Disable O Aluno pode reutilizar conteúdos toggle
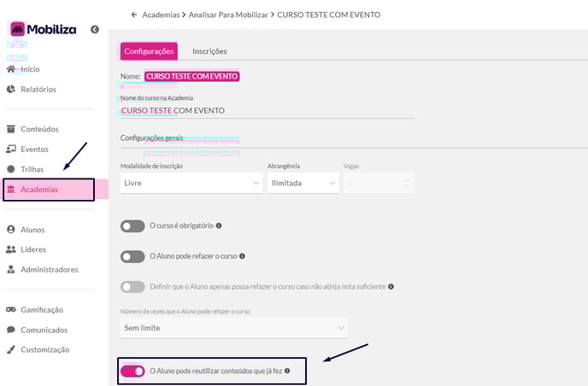 132,371
